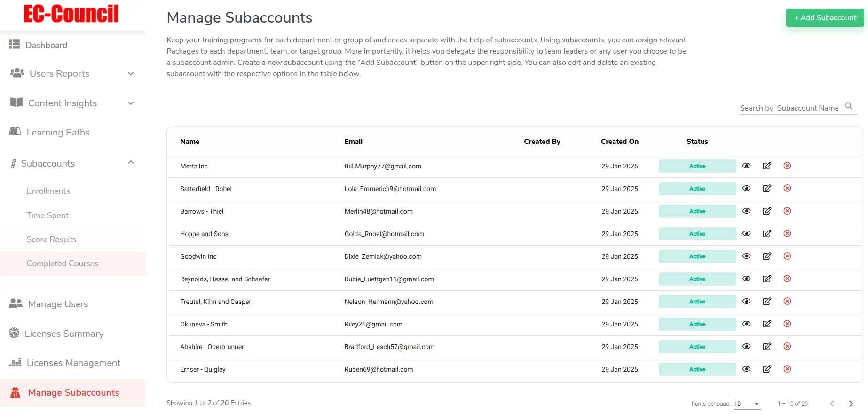Edit the Okuneva - Smith subaccount
This screenshot has height=414, width=868.
767,324
